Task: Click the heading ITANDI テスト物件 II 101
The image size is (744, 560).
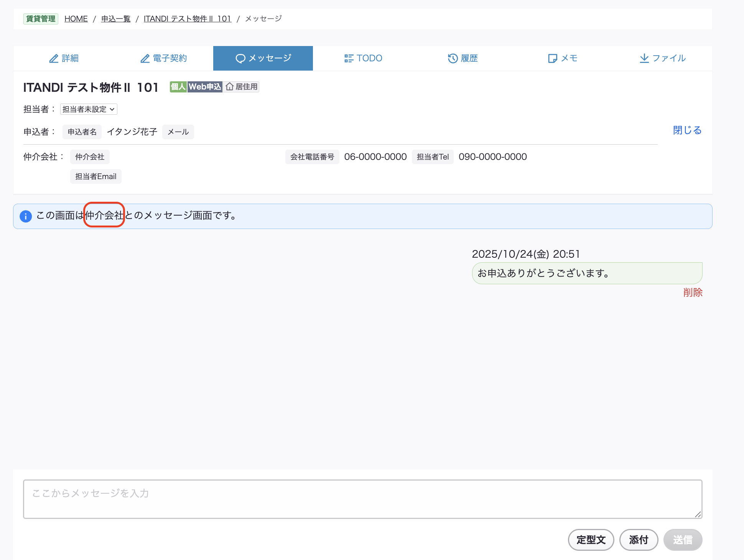Action: click(91, 87)
